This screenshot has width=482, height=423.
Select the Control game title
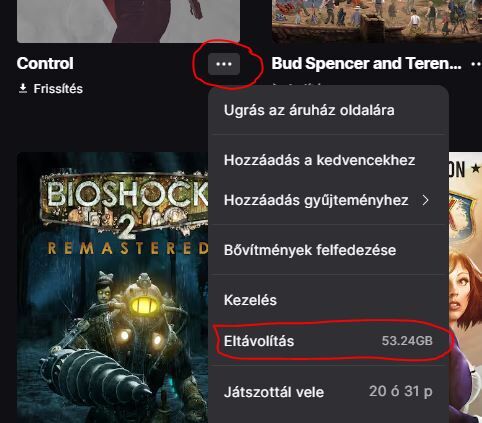tap(45, 63)
